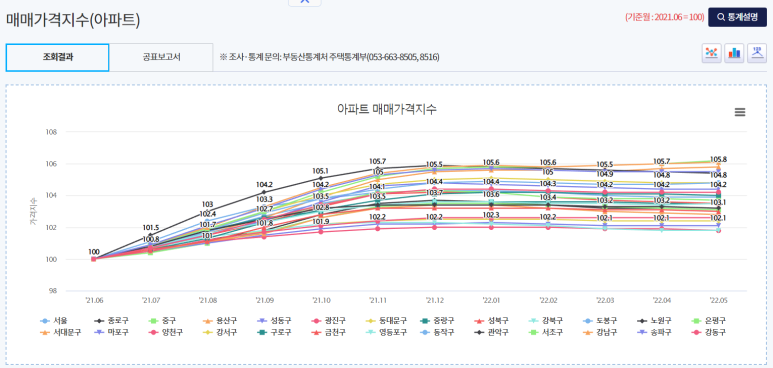Click the 매매가격지수(아파트) page heading

(x=73, y=20)
